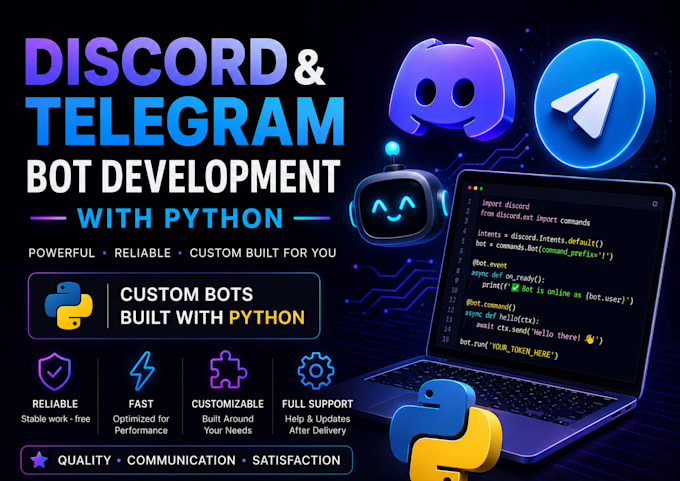Screen dimensions: 680x481
Task: Click the waving hand emoji in code
Action: point(589,339)
